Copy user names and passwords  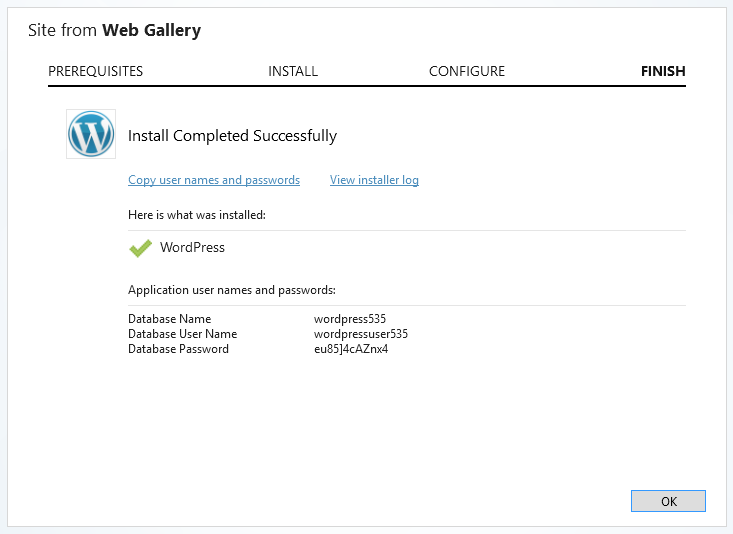[x=214, y=180]
